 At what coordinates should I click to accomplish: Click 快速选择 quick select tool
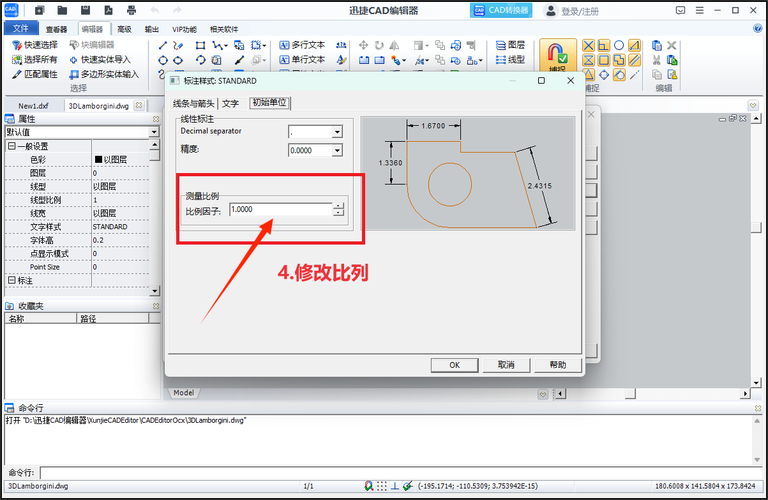(35, 45)
